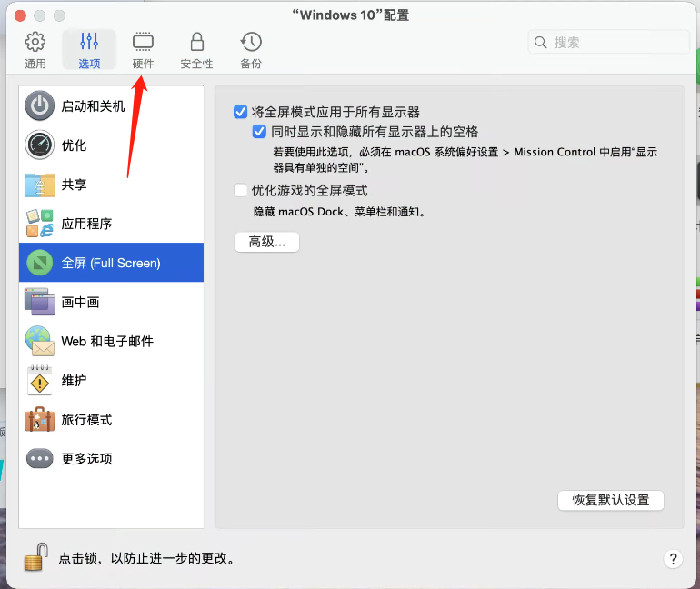This screenshot has height=589, width=700.
Task: Click the 点击锁，以防止进一步的更改 text
Action: 148,558
